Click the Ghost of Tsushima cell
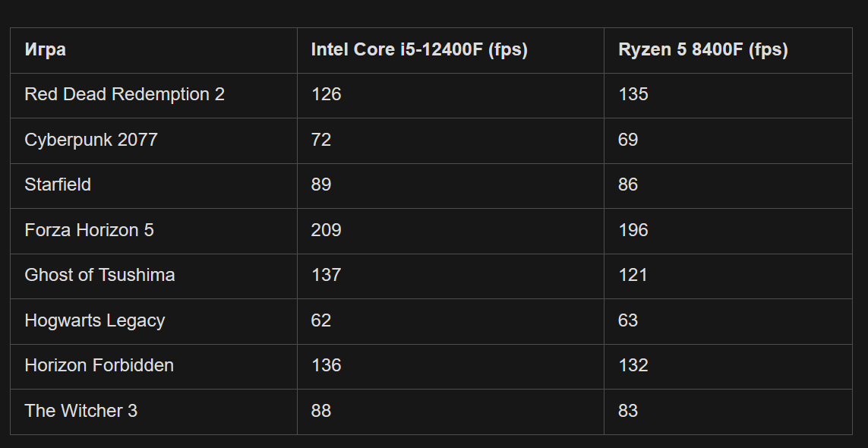The width and height of the screenshot is (868, 448). tap(99, 276)
